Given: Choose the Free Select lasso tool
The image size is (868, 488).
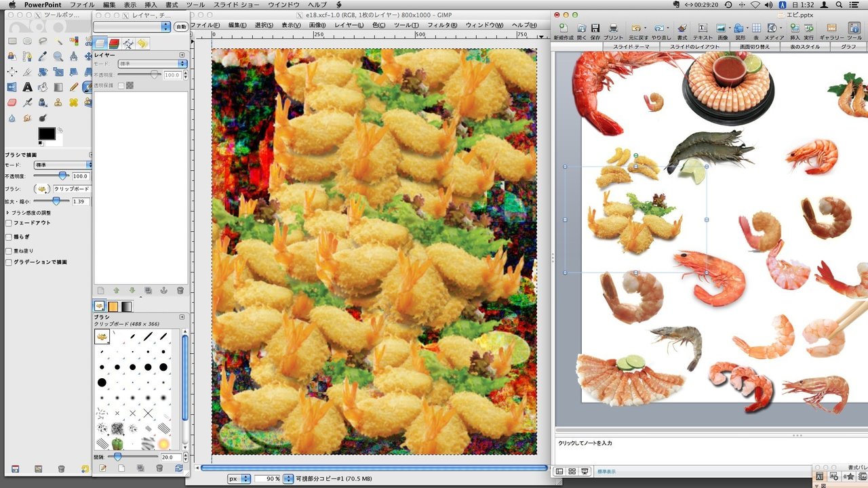Looking at the screenshot, I should [x=43, y=41].
